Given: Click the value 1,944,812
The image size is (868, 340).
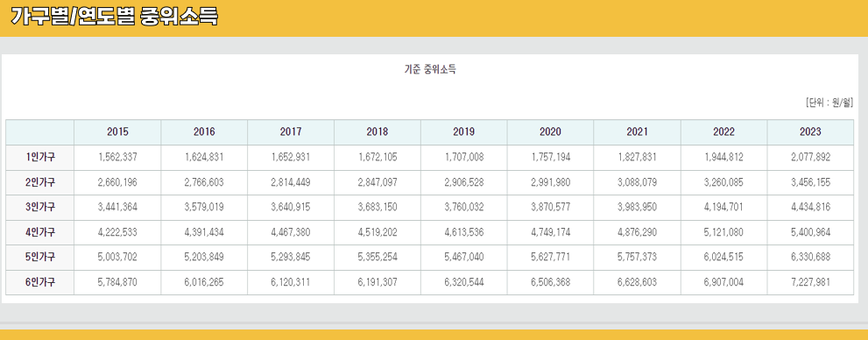Looking at the screenshot, I should 724,157.
